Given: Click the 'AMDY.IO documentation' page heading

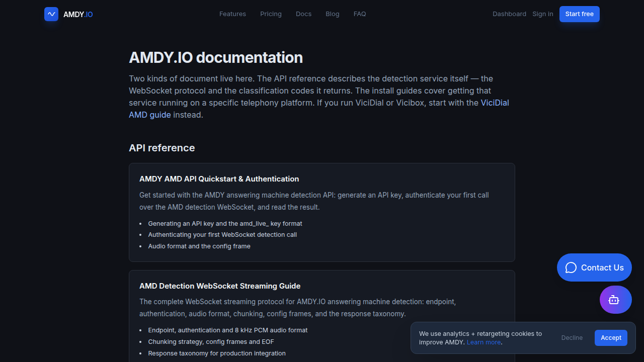Looking at the screenshot, I should click(x=216, y=57).
